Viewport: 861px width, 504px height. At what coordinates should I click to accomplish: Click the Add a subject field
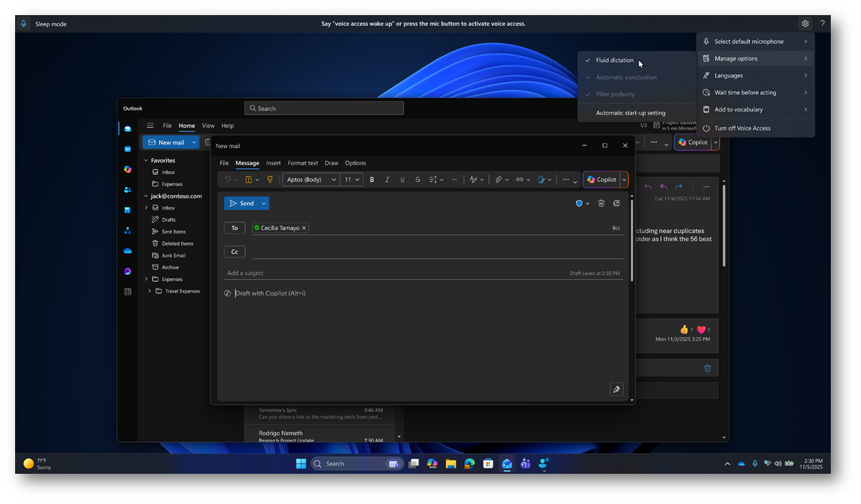click(x=396, y=273)
